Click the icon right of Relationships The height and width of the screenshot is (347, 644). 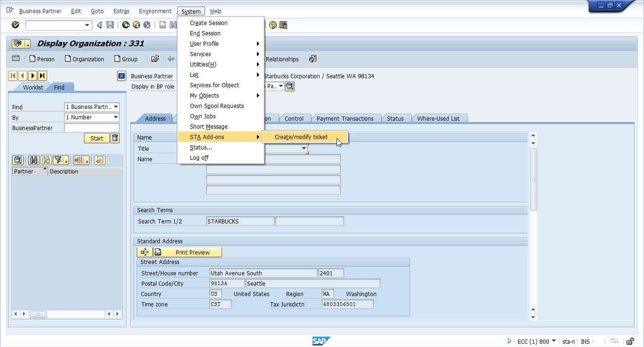pyautogui.click(x=313, y=59)
